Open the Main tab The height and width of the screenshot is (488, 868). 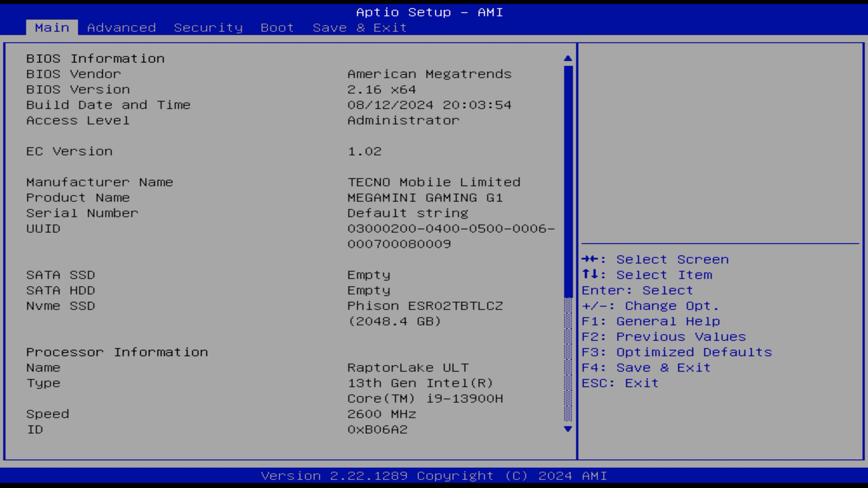(52, 28)
